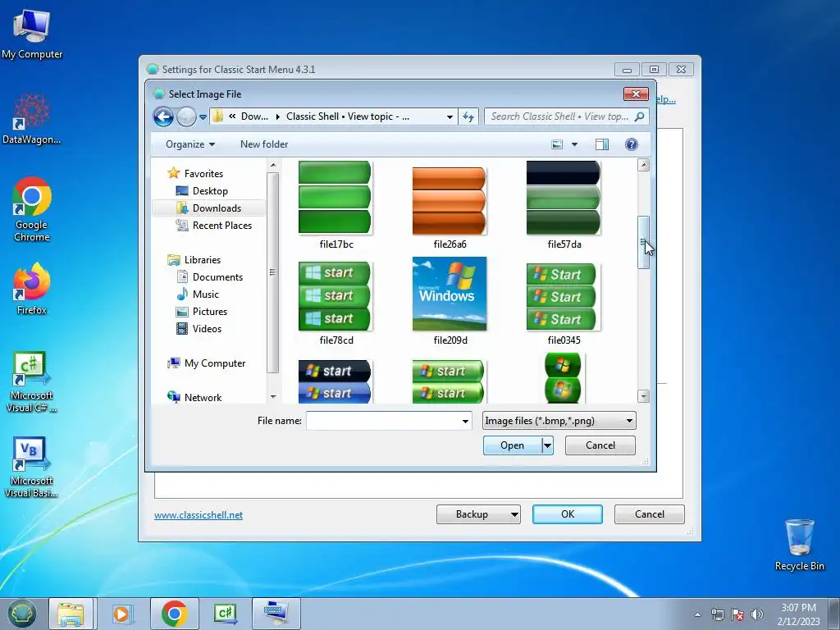Open the Organize menu

coord(190,144)
